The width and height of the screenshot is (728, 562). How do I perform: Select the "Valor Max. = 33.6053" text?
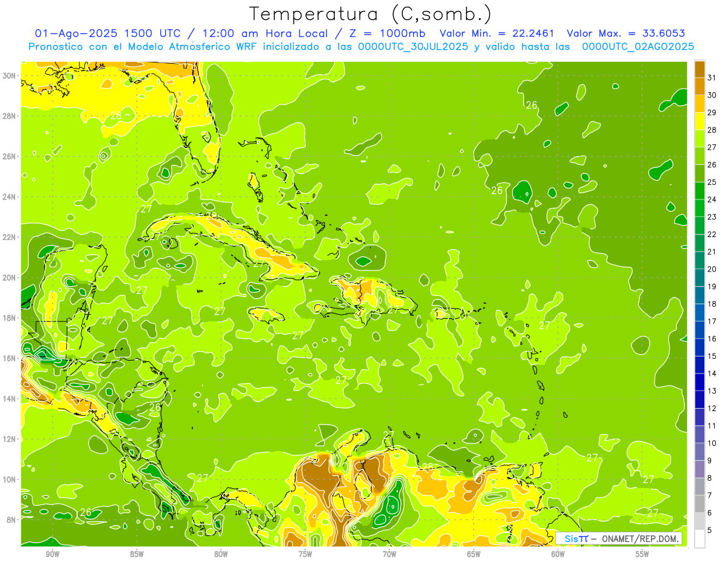coord(625,33)
